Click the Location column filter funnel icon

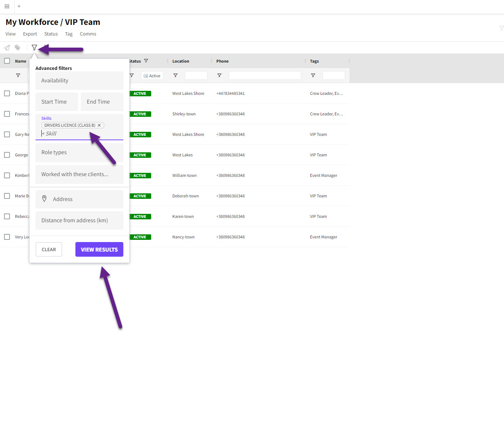[176, 75]
